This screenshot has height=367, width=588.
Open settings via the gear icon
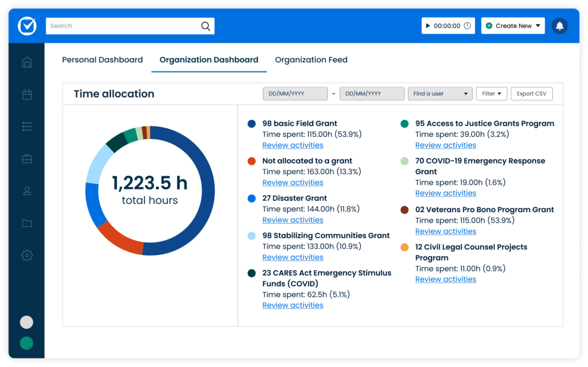[27, 255]
